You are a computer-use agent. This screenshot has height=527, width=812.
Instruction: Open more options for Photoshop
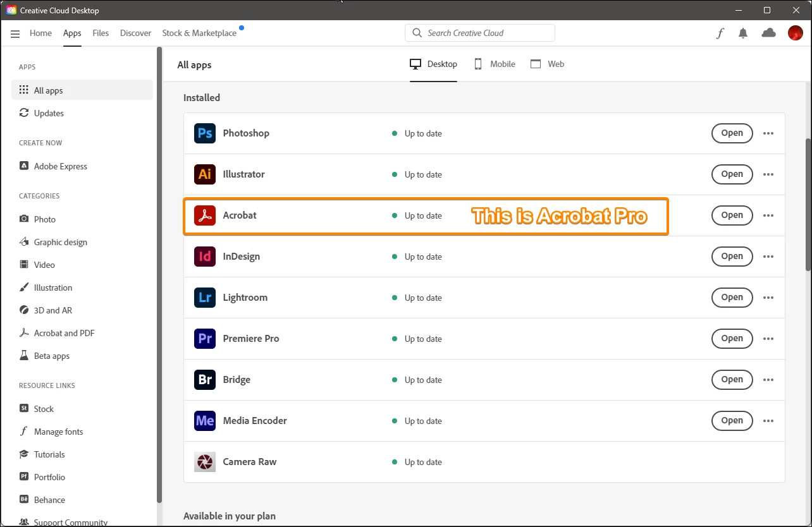tap(768, 133)
